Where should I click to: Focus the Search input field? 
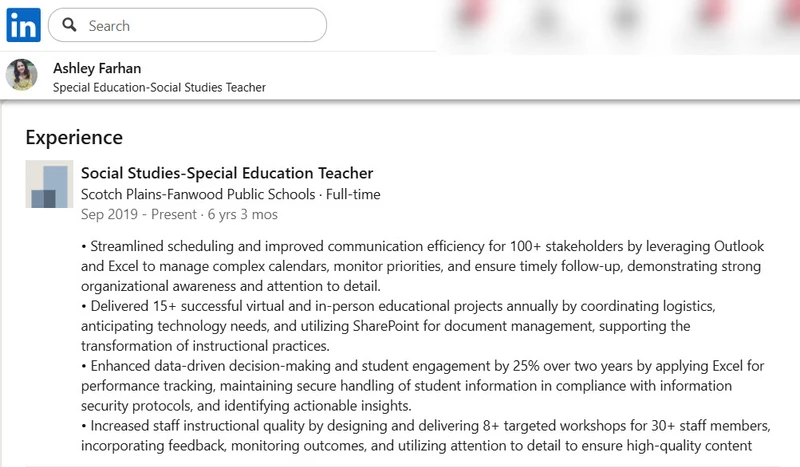click(x=187, y=25)
